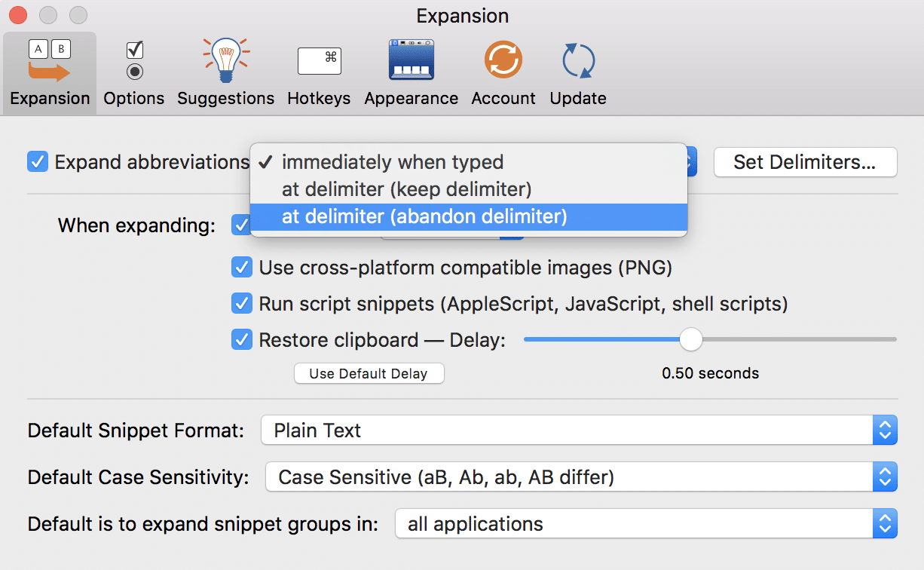
Task: Open the Default Case Sensitivity dropdown
Action: coord(581,477)
